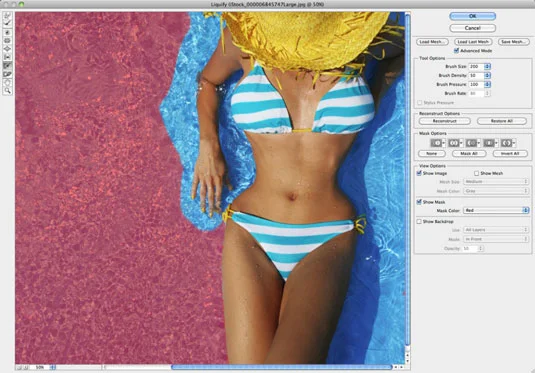Select the Bloat tool

(x=8, y=49)
